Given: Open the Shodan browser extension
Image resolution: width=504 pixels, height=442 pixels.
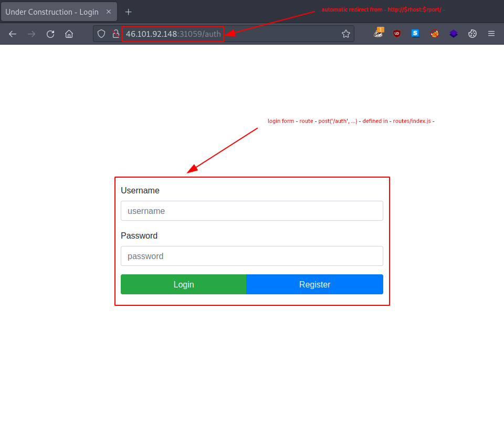Looking at the screenshot, I should [415, 34].
